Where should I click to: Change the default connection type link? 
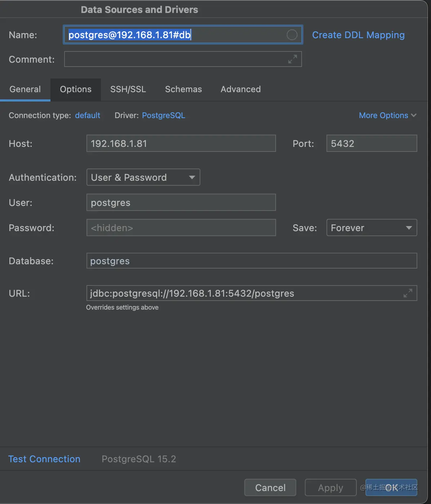(x=88, y=116)
